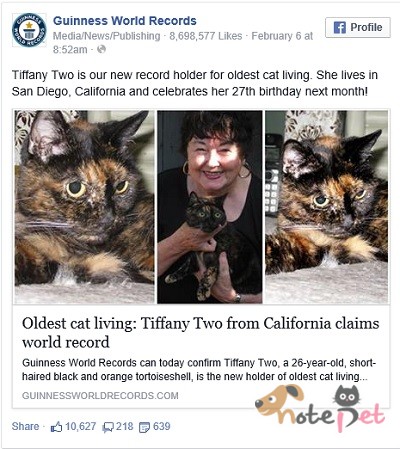The height and width of the screenshot is (449, 400).
Task: Click the article description text preview
Action: point(199,369)
